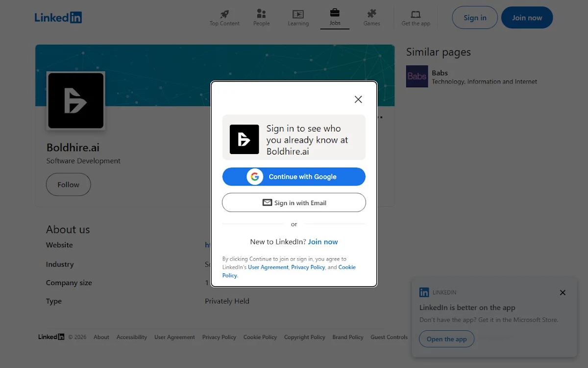Open the Copyright Policy footer link

coord(305,337)
